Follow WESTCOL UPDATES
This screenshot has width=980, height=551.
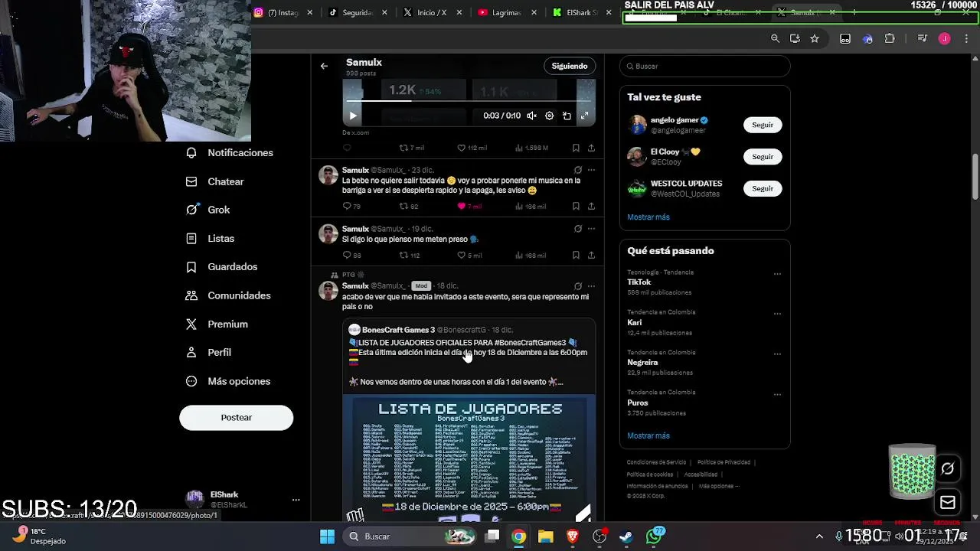(763, 189)
